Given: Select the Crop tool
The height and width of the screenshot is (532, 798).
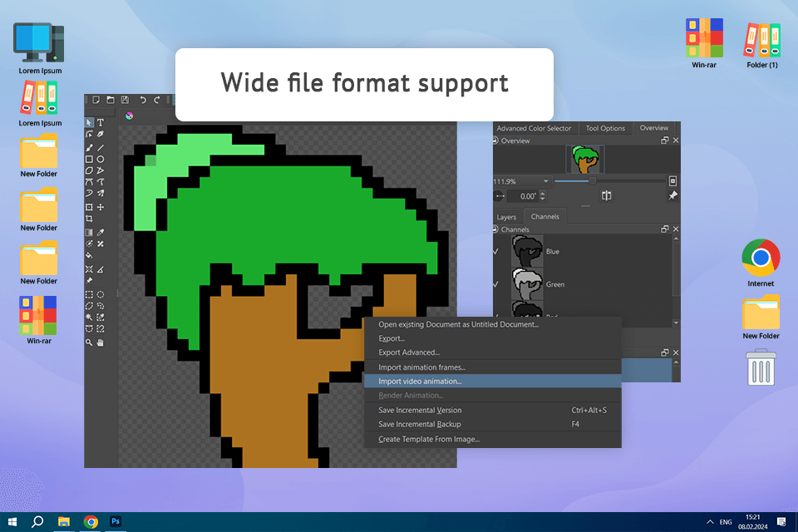Looking at the screenshot, I should point(89,219).
